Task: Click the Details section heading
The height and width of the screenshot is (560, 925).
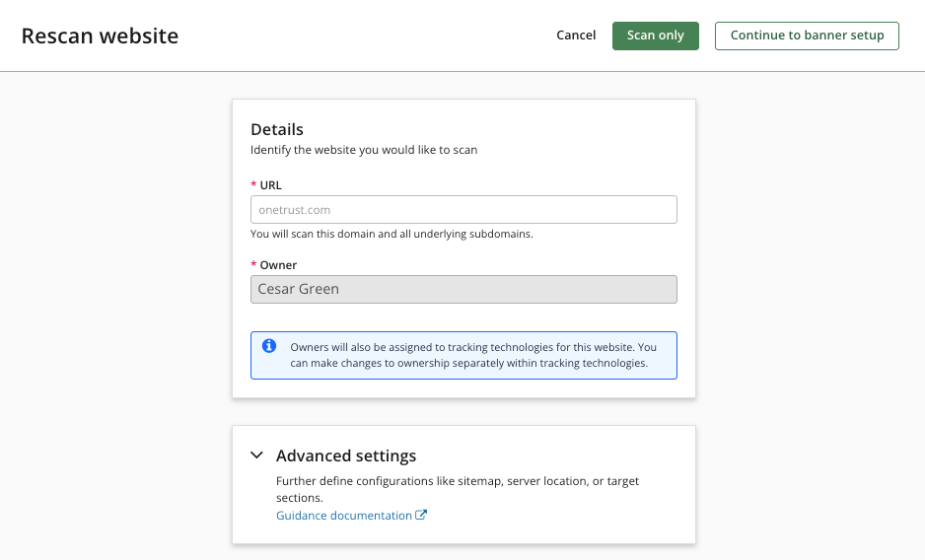Action: pyautogui.click(x=277, y=129)
